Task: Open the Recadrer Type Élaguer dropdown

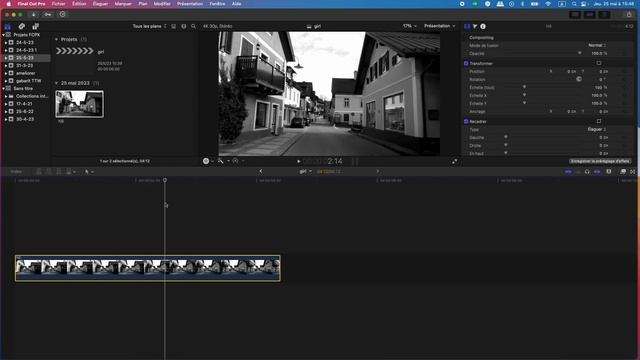Action: click(x=597, y=129)
